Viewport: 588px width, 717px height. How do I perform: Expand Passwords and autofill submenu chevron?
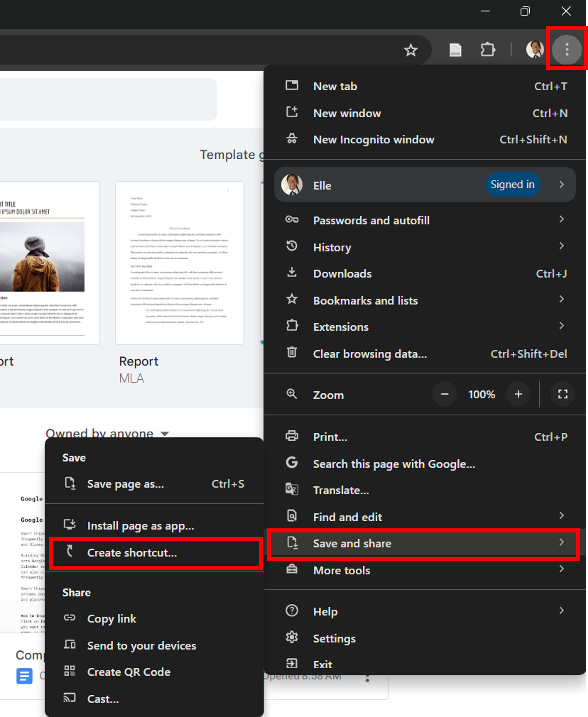point(562,219)
